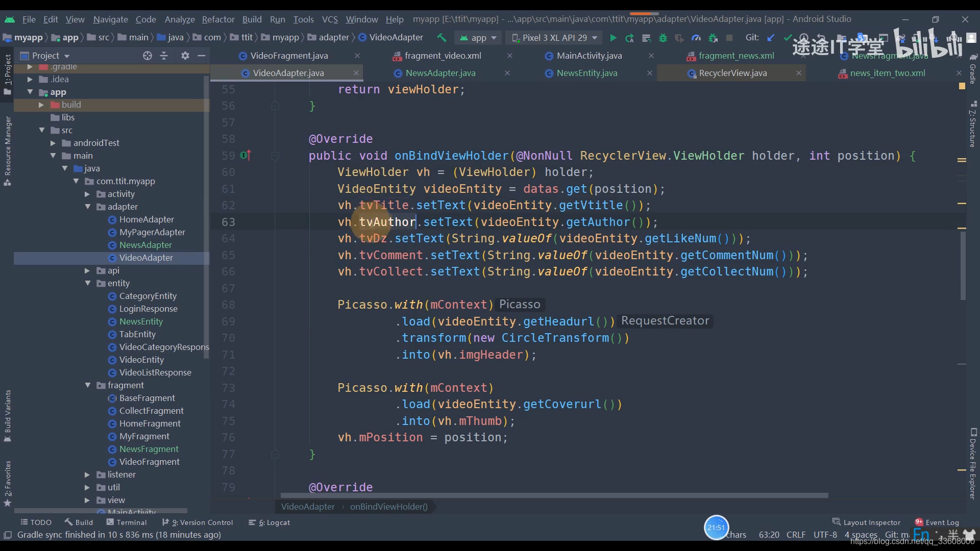The width and height of the screenshot is (980, 551).
Task: Close the NewsEntity.java tab
Action: pos(649,73)
